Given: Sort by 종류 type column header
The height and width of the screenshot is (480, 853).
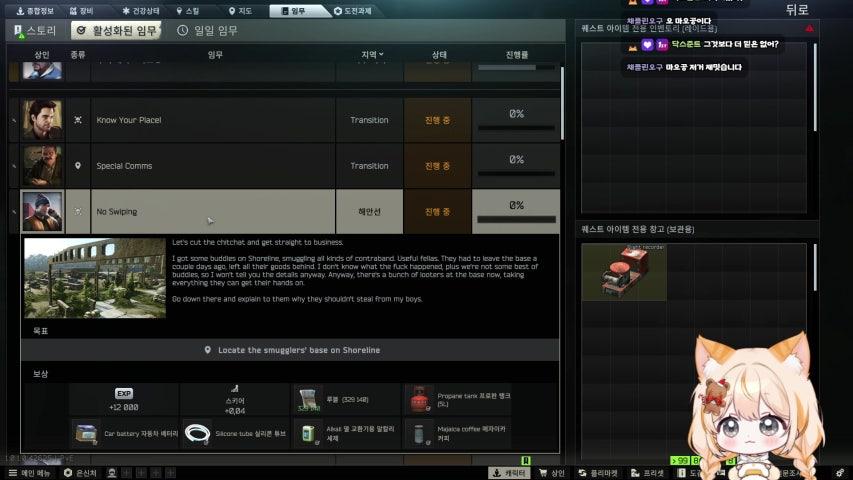Looking at the screenshot, I should (78, 54).
